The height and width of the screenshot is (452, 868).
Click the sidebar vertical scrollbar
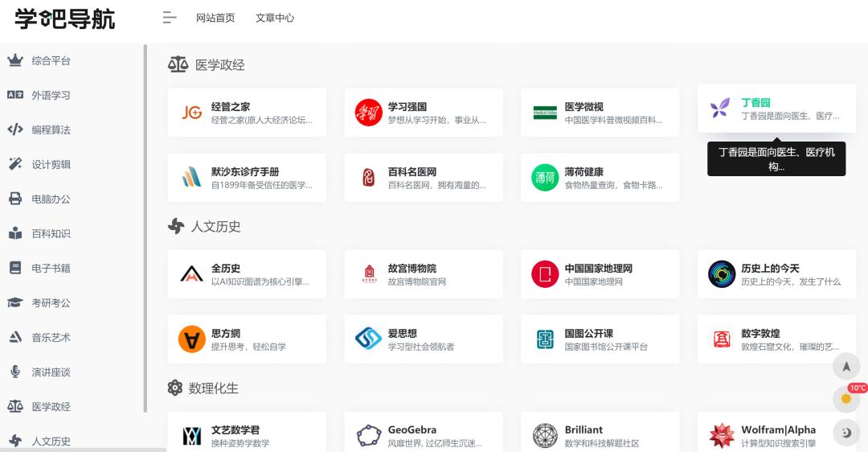click(x=145, y=228)
